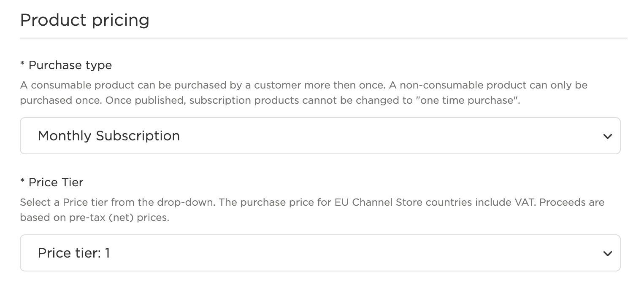Open the Price Tier dropdown
Viewport: 644px width, 290px height.
[x=320, y=253]
